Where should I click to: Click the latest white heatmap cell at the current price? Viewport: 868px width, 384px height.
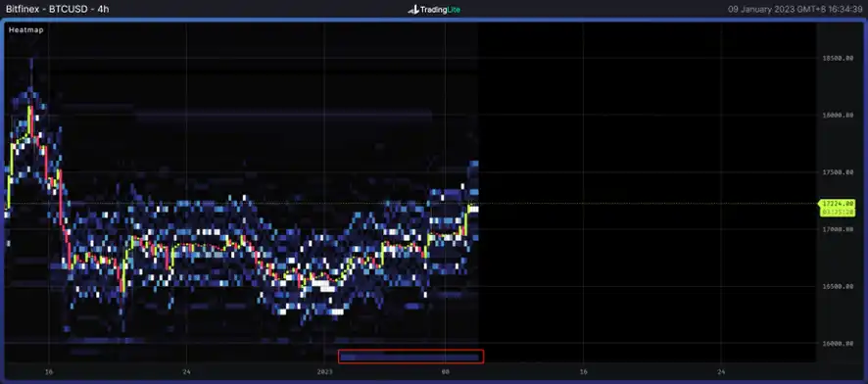coord(474,208)
